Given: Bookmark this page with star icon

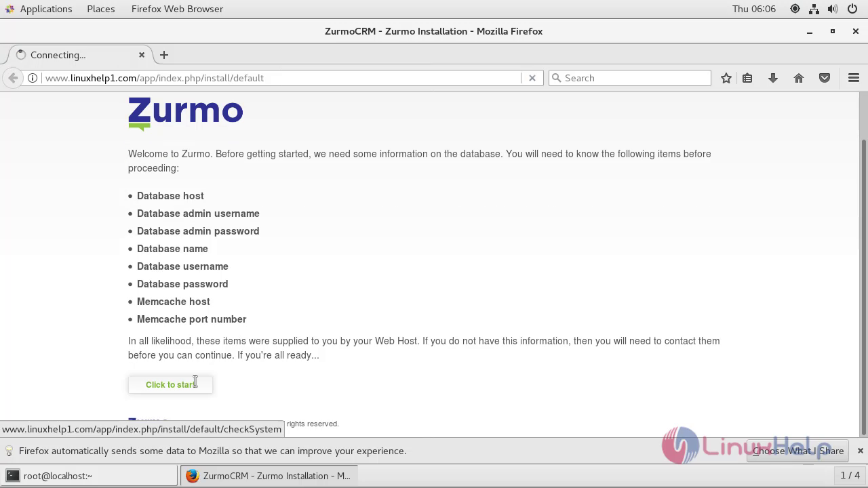Looking at the screenshot, I should tap(726, 78).
